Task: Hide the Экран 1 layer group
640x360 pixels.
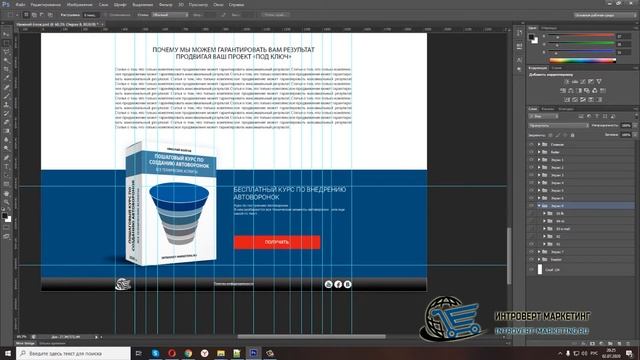Action: [x=531, y=160]
